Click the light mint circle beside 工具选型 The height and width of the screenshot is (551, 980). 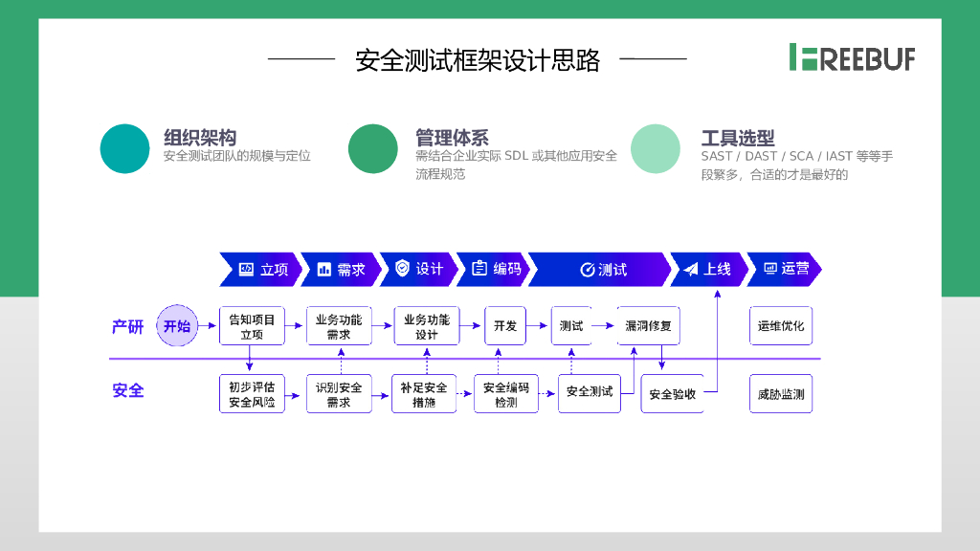[x=656, y=149]
